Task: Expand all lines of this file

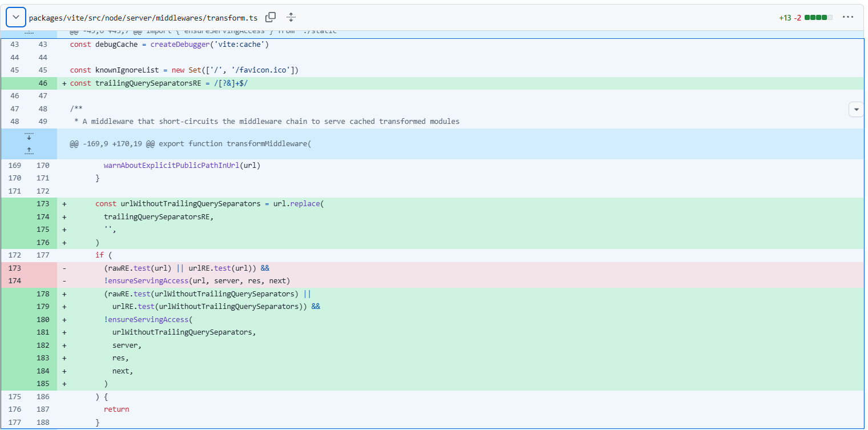Action: pyautogui.click(x=291, y=18)
